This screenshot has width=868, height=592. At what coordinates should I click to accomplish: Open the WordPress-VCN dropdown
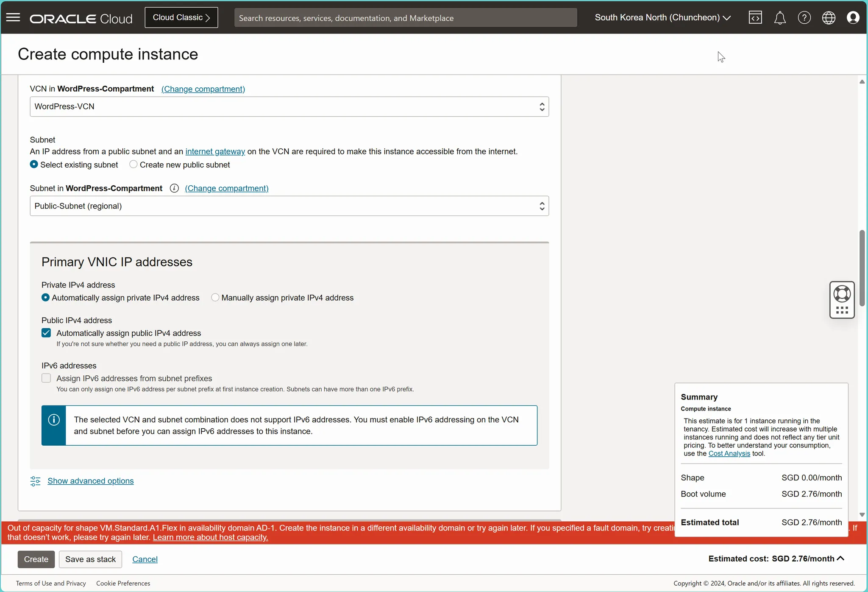(289, 106)
